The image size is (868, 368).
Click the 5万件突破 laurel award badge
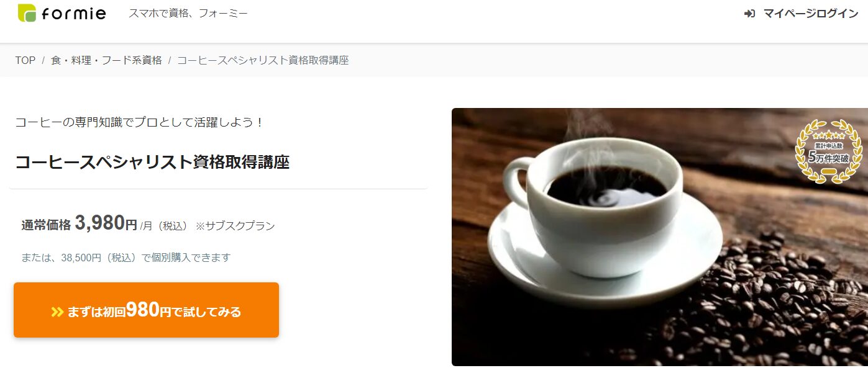pyautogui.click(x=829, y=152)
